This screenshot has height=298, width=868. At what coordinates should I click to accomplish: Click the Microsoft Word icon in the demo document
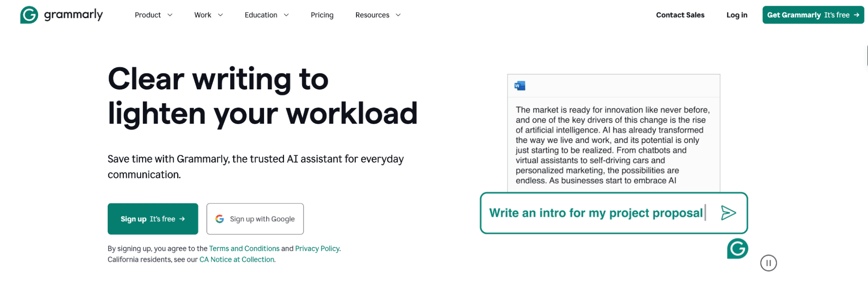pos(520,86)
